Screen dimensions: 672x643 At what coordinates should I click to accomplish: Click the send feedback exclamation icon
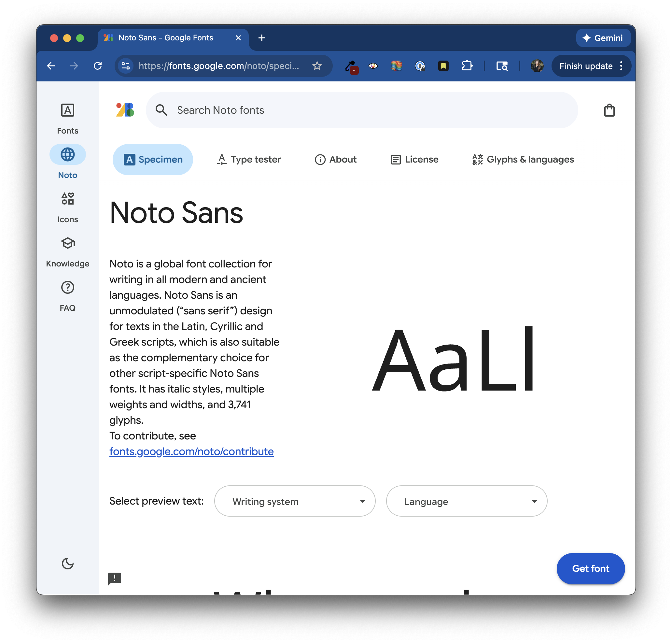tap(114, 578)
